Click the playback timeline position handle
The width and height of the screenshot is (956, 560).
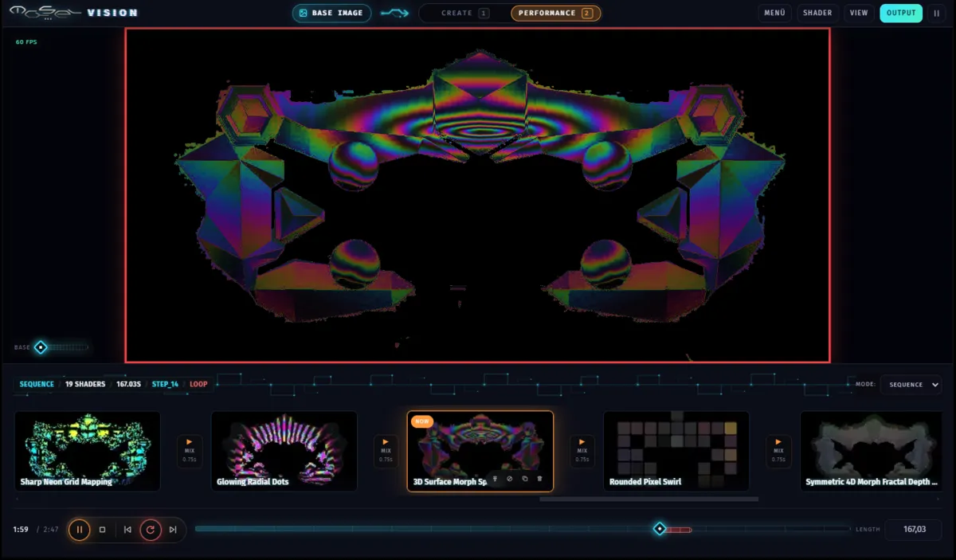660,529
